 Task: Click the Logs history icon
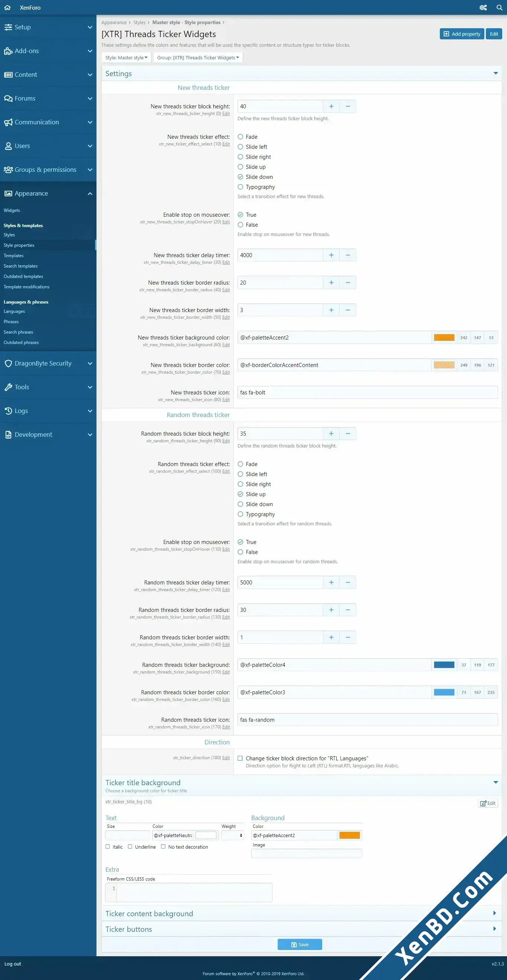point(9,411)
